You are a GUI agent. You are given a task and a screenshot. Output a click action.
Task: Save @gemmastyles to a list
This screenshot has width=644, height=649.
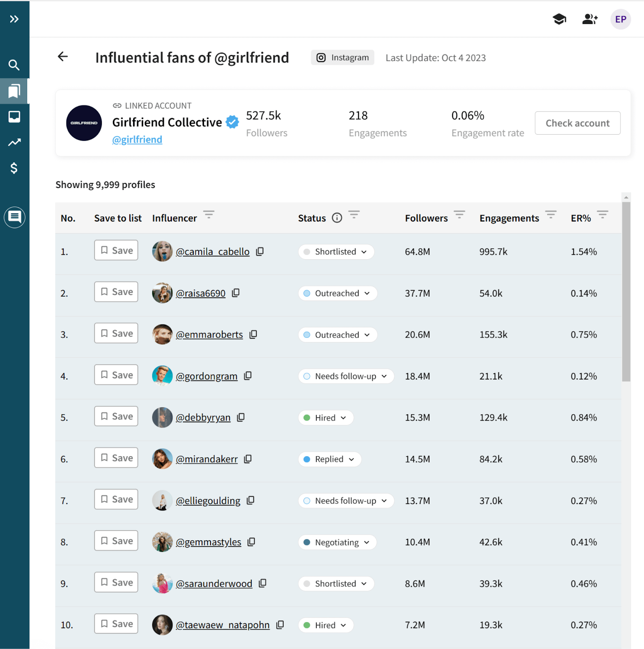pos(116,541)
